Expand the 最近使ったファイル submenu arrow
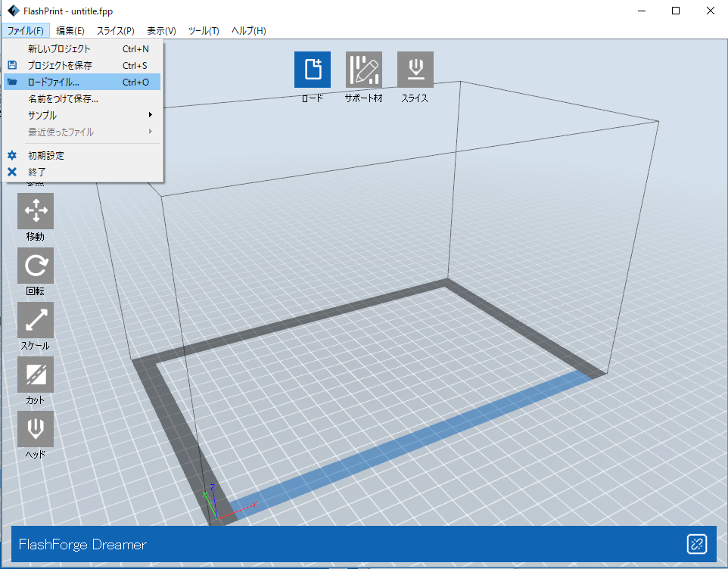Image resolution: width=728 pixels, height=569 pixels. click(151, 132)
